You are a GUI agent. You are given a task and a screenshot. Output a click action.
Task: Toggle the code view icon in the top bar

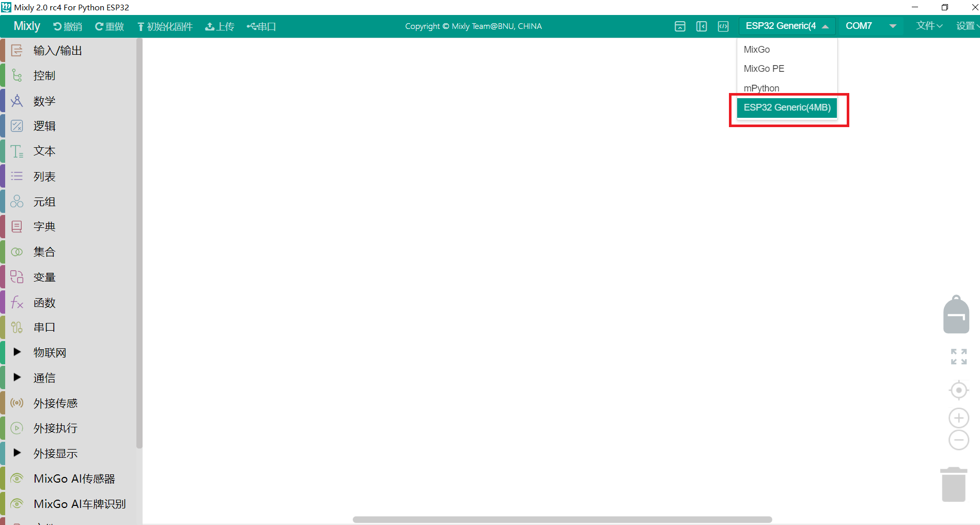point(723,26)
